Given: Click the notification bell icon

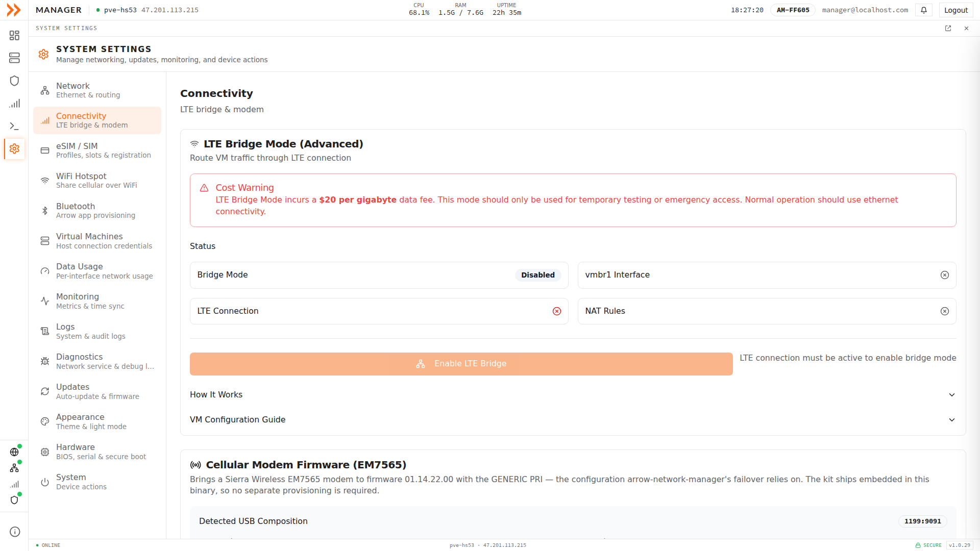Looking at the screenshot, I should pyautogui.click(x=924, y=10).
